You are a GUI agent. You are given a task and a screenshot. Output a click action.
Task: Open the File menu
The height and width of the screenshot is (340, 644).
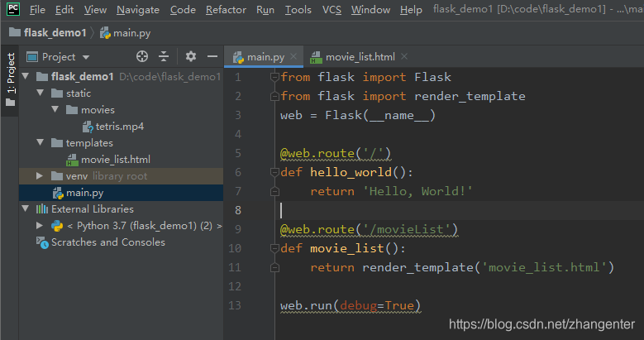click(37, 9)
